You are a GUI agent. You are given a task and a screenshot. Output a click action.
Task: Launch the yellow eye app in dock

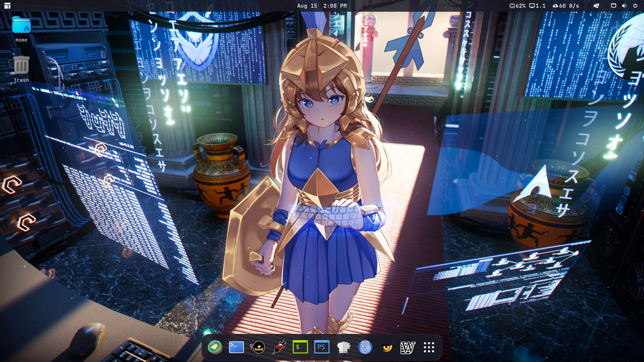point(386,347)
